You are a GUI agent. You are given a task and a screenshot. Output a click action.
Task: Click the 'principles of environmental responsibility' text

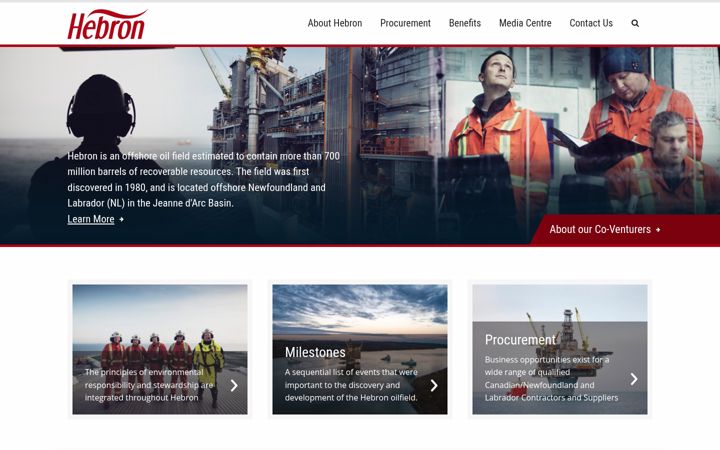click(149, 385)
